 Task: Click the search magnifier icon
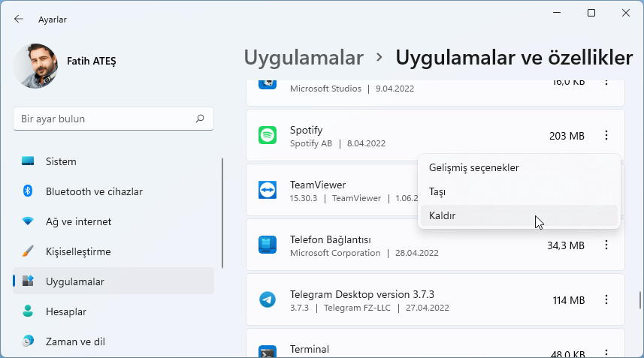click(200, 119)
